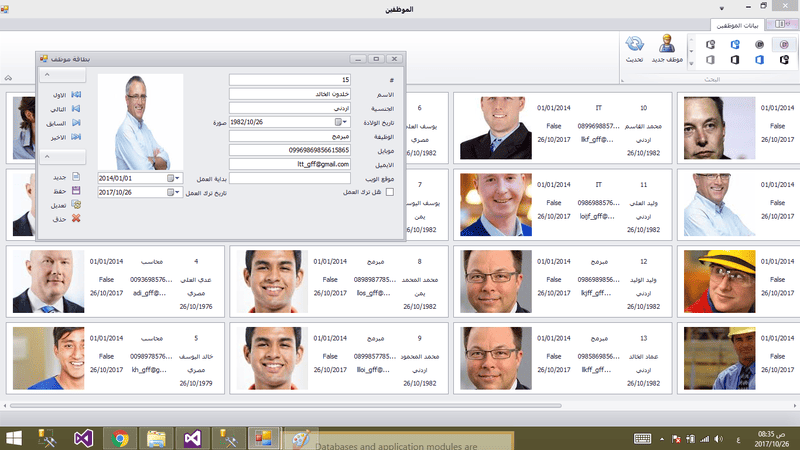Click the empty موقع الويب website field
This screenshot has height=450, width=800.
point(290,178)
